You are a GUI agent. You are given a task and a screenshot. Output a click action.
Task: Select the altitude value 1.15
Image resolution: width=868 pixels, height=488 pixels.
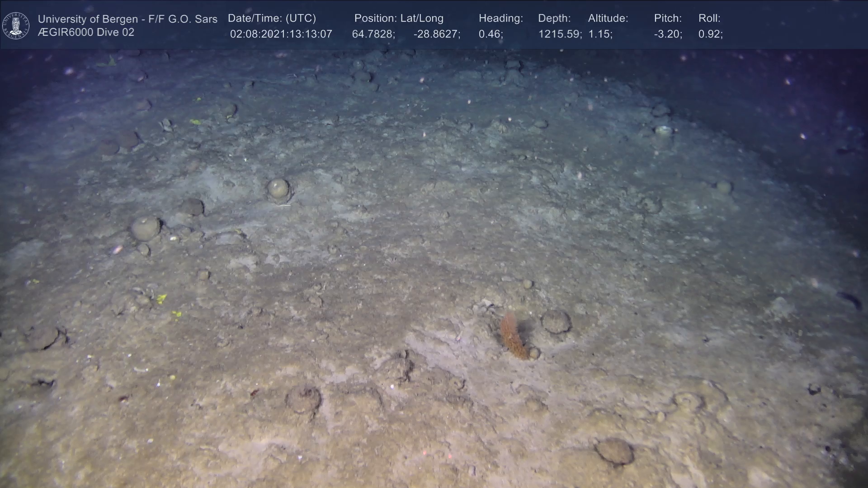click(x=600, y=34)
